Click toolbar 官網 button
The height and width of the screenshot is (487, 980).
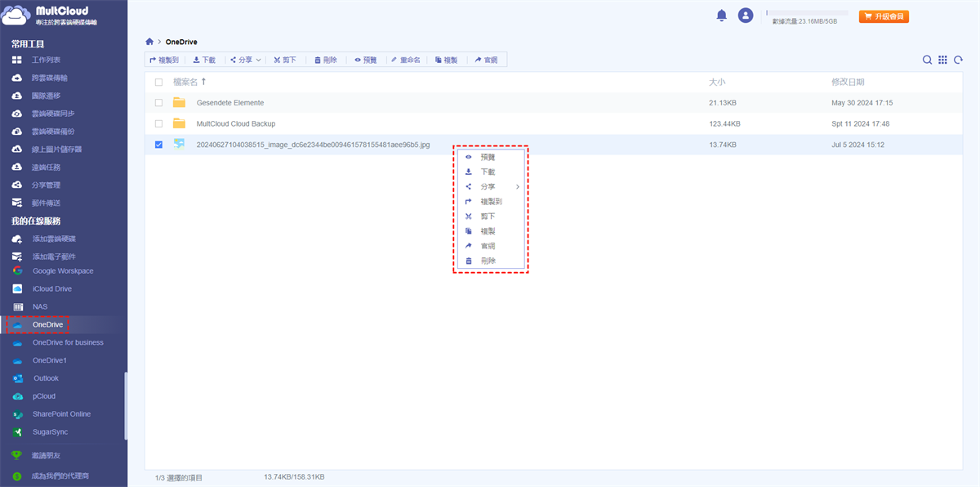[x=486, y=60]
